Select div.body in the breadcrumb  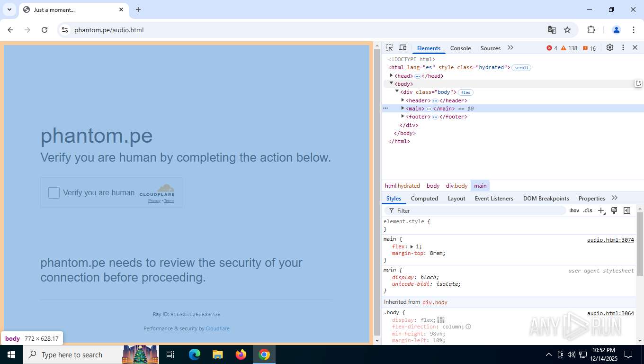[x=456, y=186]
